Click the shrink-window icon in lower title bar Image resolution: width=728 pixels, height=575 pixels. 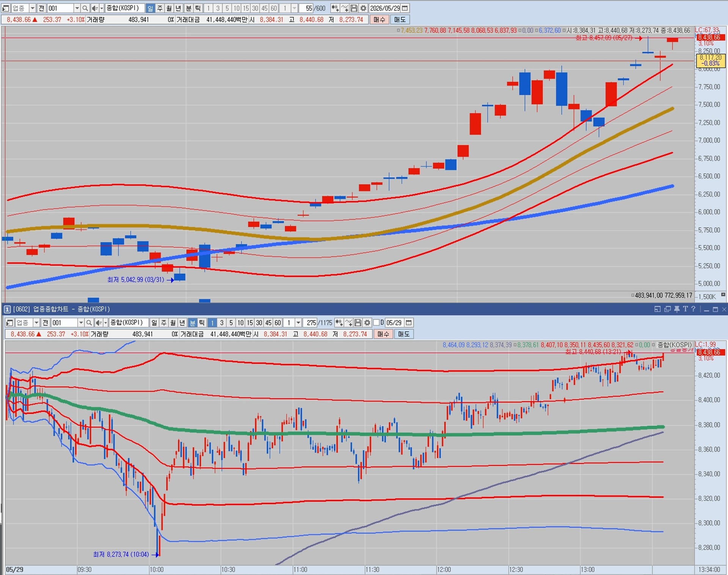657,309
